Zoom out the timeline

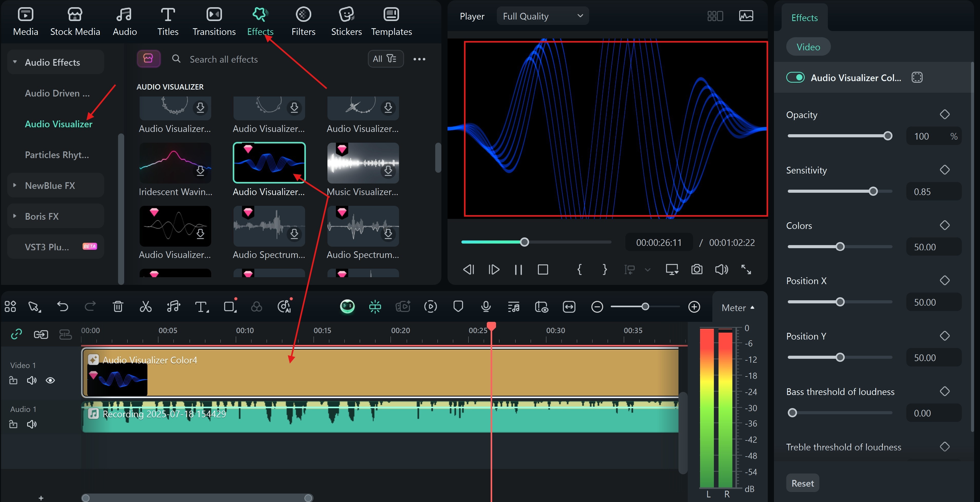click(x=597, y=306)
